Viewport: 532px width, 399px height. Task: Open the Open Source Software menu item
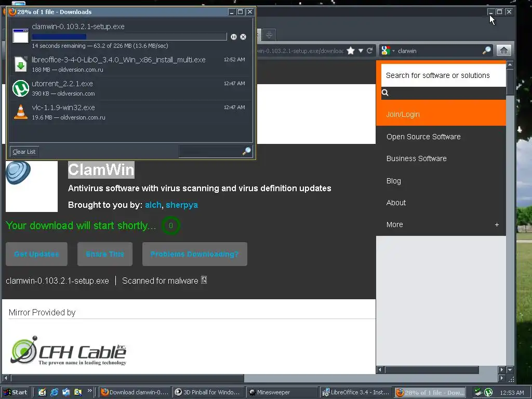[423, 137]
